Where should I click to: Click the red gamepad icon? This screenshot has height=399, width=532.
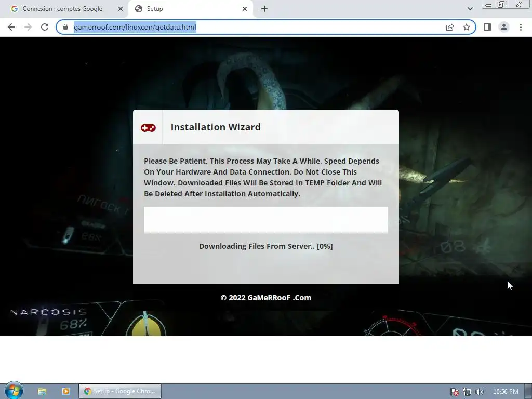[x=148, y=128]
